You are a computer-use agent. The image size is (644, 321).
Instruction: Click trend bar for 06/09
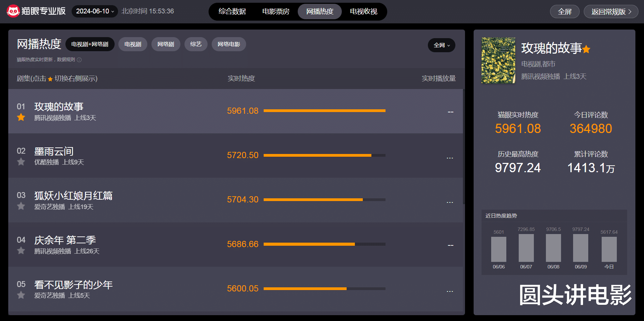click(x=581, y=248)
